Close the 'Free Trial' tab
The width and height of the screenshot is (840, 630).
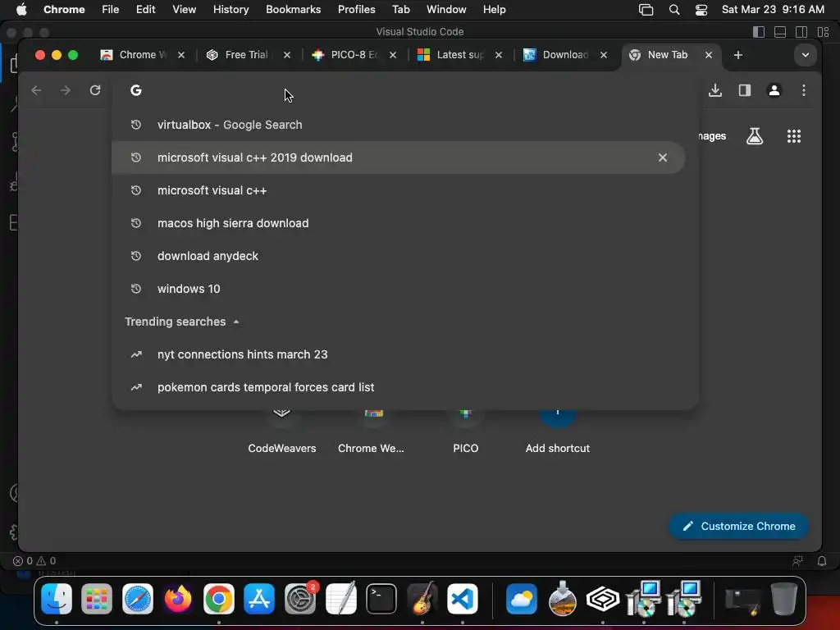pos(286,55)
